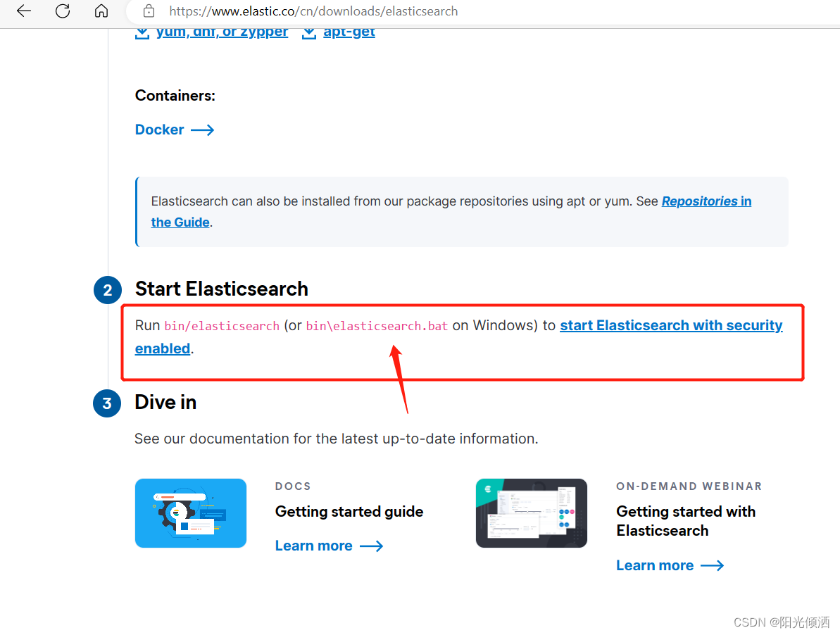
Task: Click the on-demand webinar thumbnail image
Action: tap(531, 513)
